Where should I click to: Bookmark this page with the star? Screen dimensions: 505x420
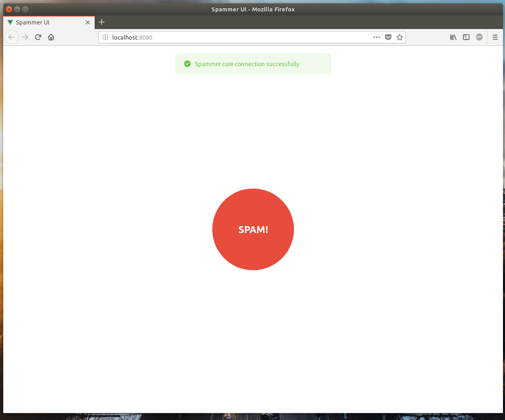400,37
